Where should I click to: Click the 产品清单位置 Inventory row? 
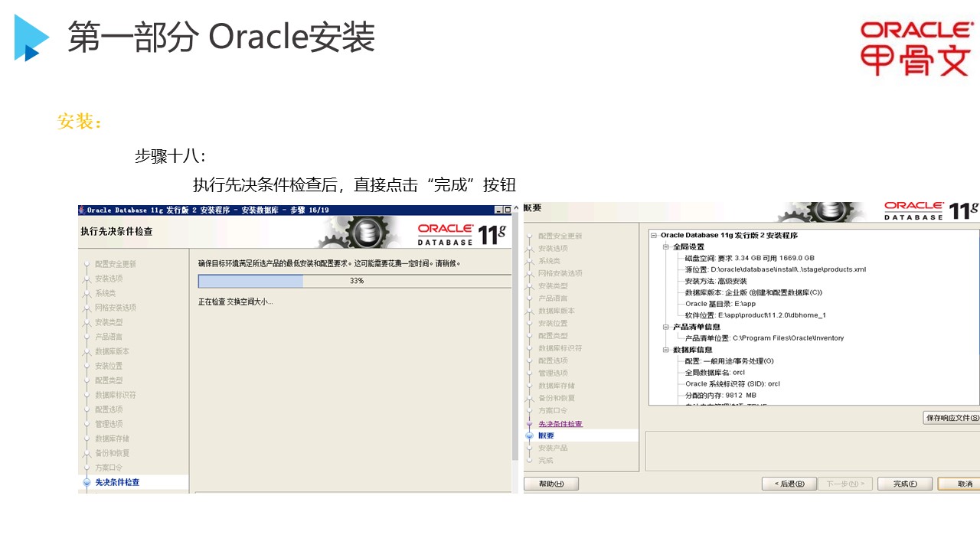[x=764, y=338]
